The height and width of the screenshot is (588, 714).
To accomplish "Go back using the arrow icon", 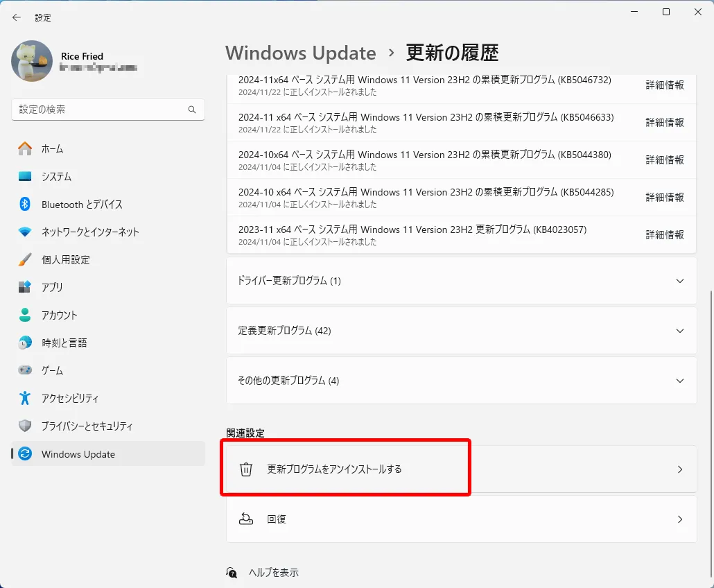I will point(17,17).
